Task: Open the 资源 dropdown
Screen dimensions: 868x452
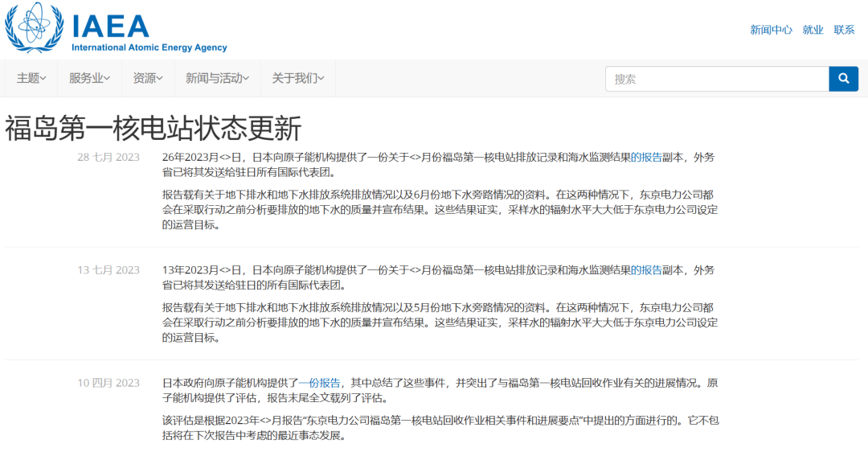Action: click(148, 79)
